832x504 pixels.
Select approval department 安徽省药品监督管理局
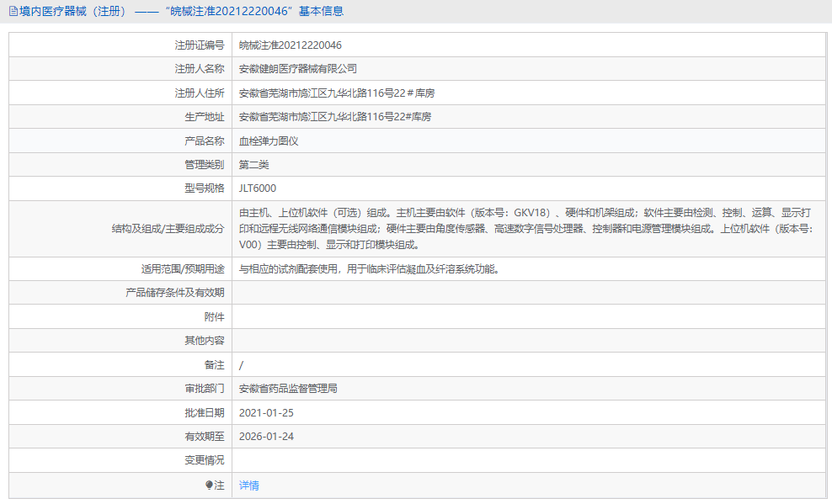pyautogui.click(x=288, y=389)
